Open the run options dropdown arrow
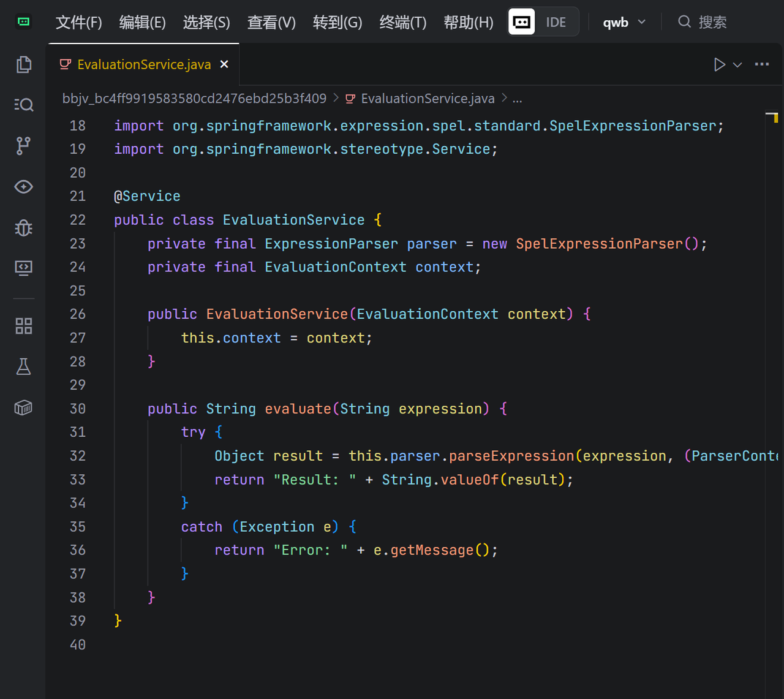Screen dimensions: 784x699 click(x=737, y=65)
